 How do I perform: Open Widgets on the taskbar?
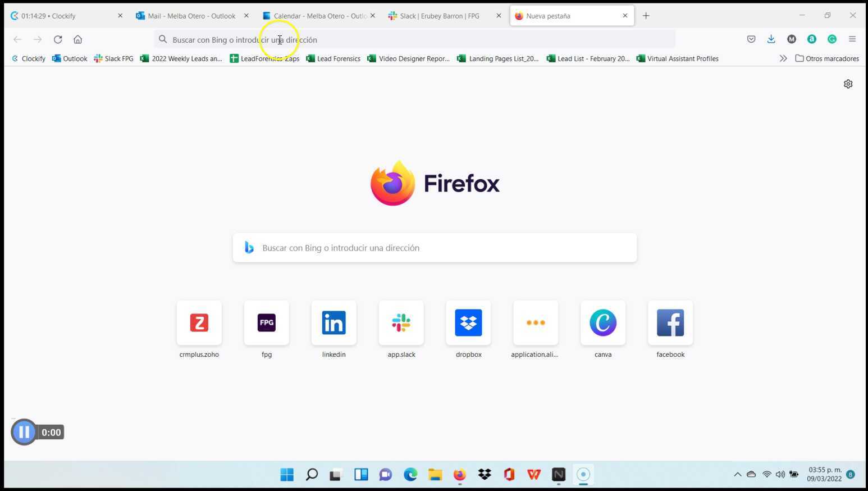361,475
